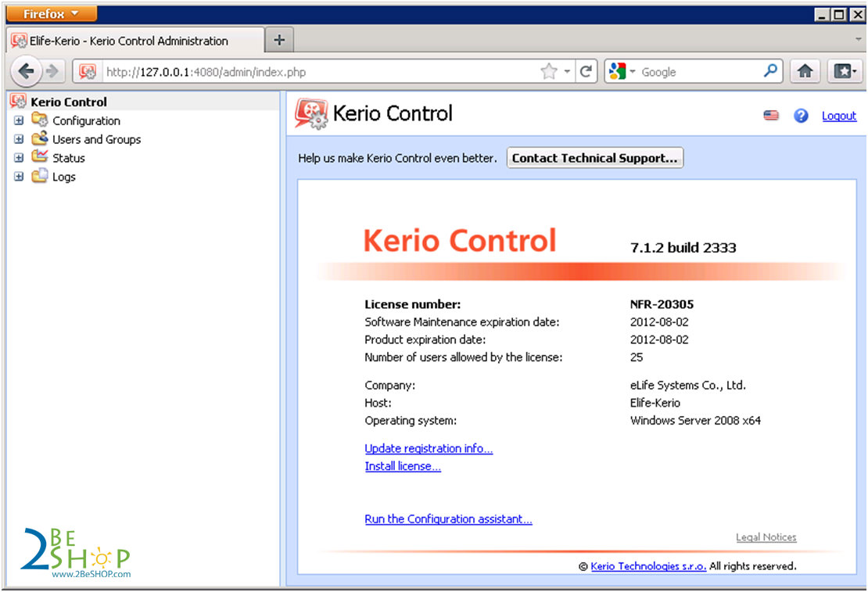This screenshot has width=868, height=592.
Task: Maximize the Firefox window
Action: click(839, 14)
